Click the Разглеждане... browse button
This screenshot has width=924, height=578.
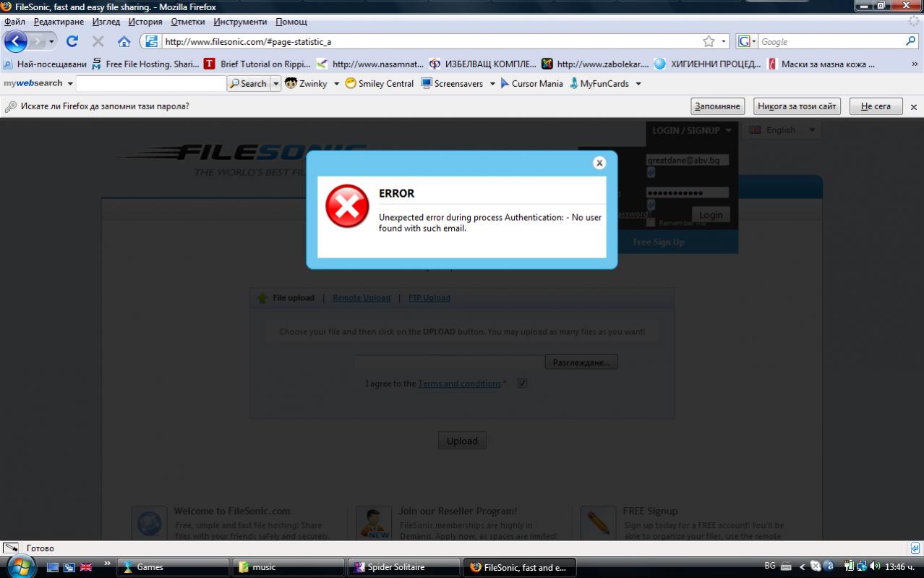[581, 362]
